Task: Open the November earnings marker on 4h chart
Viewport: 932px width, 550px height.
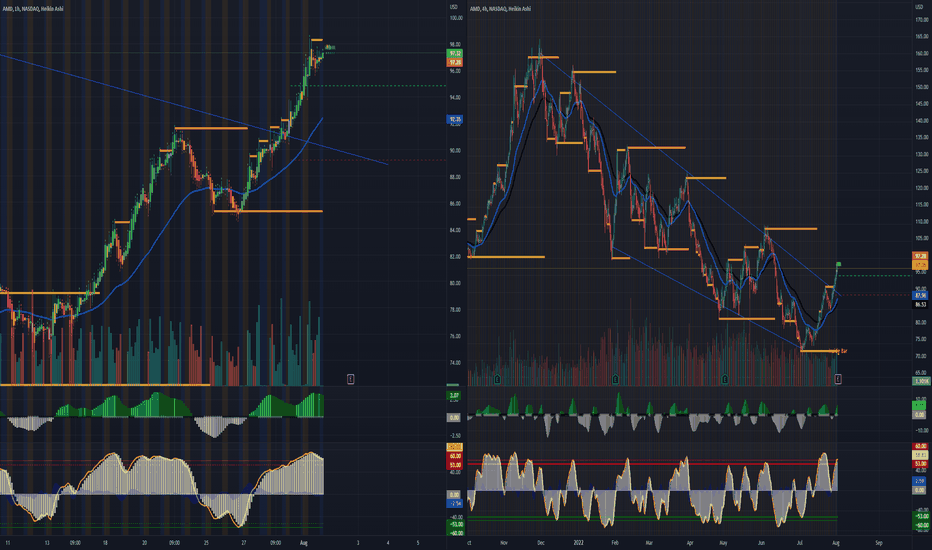Action: coord(498,379)
